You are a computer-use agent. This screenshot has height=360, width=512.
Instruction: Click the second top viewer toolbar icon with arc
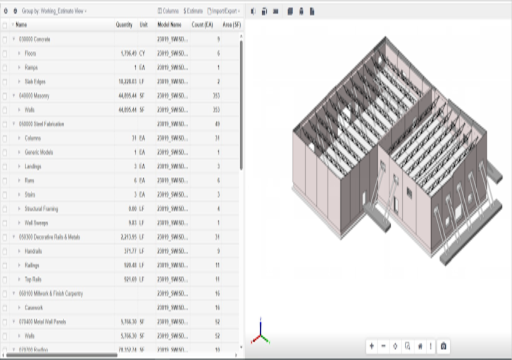264,11
